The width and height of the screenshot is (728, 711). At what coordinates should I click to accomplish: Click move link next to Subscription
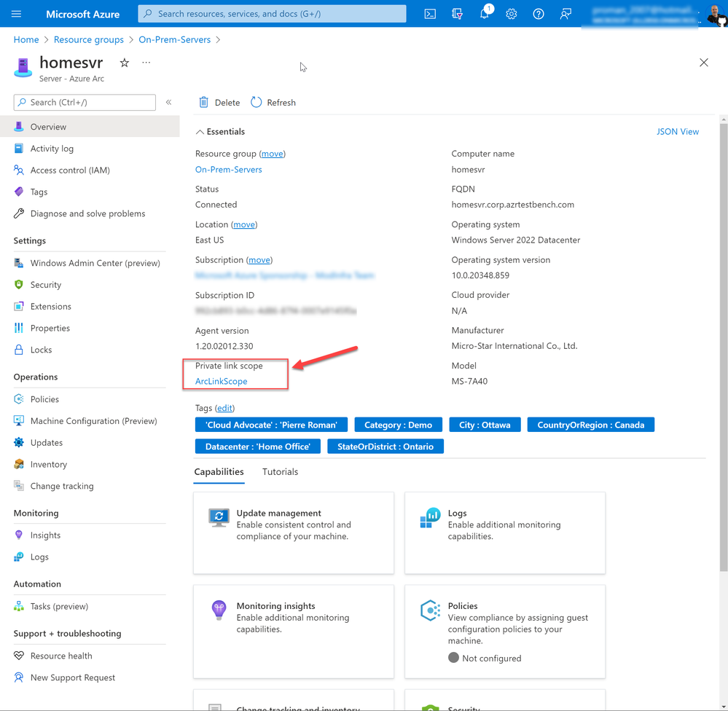(x=259, y=260)
